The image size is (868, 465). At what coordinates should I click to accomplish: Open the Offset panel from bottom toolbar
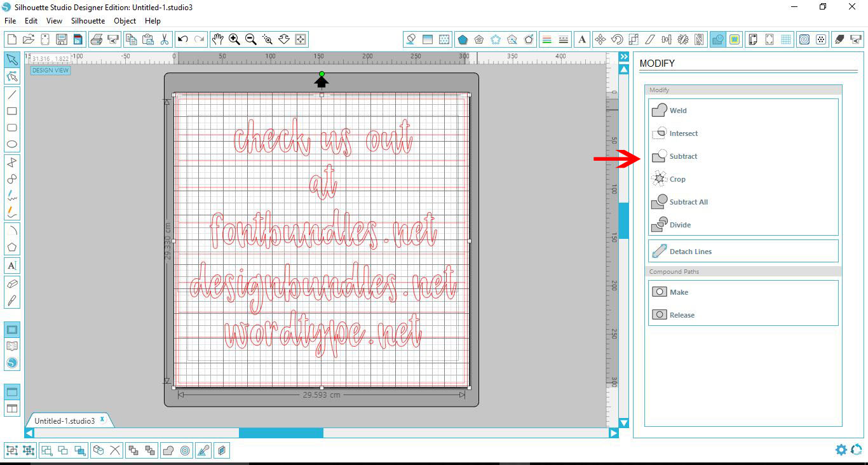(x=184, y=450)
